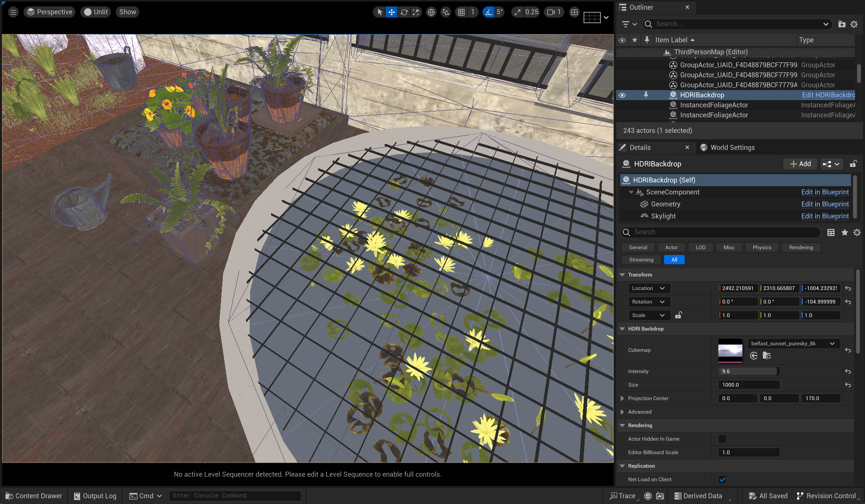This screenshot has height=504, width=865.
Task: Switch to the Details tab
Action: pos(640,148)
